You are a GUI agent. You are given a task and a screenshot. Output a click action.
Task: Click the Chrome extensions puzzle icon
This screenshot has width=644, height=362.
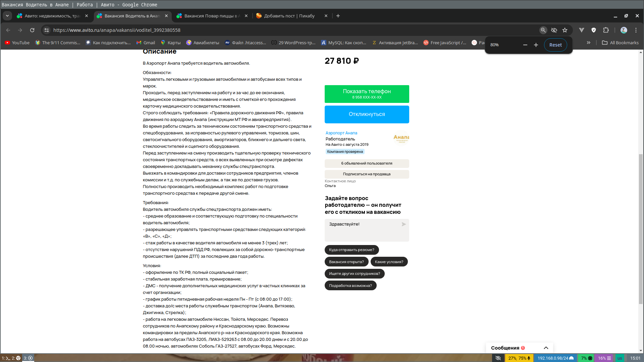[x=606, y=29]
